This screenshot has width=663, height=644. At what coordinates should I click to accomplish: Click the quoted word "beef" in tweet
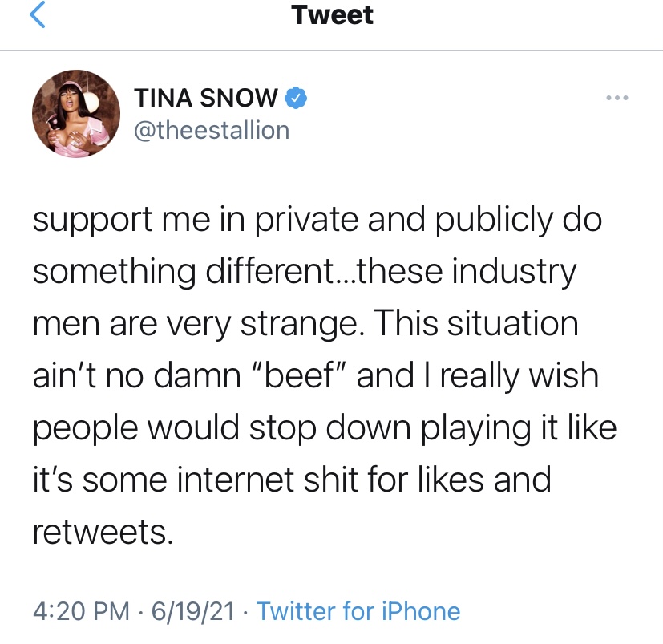(x=299, y=375)
